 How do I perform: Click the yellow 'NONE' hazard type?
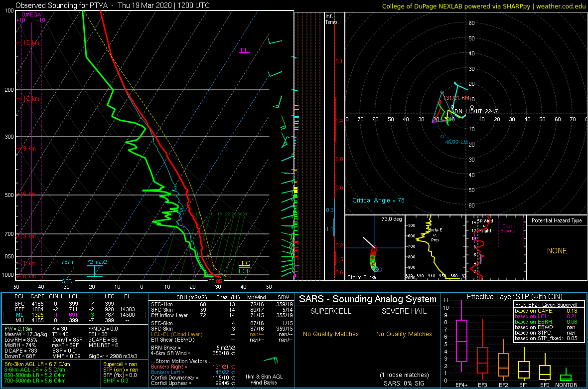pyautogui.click(x=556, y=251)
